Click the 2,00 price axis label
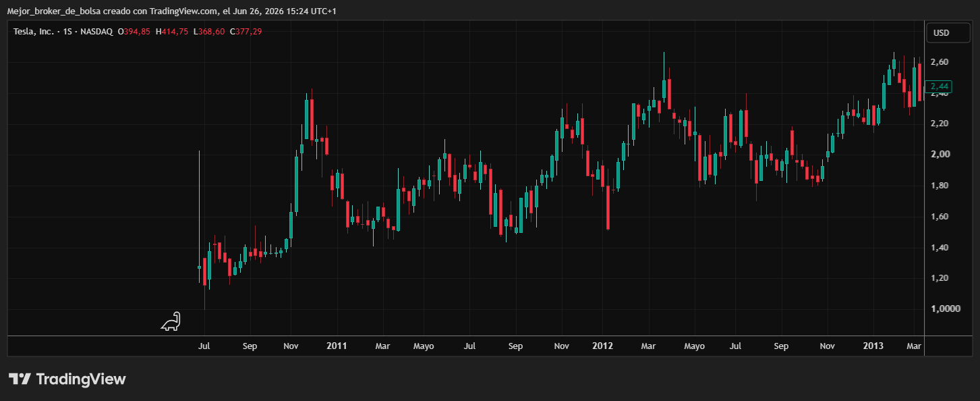980x401 pixels. tap(940, 155)
